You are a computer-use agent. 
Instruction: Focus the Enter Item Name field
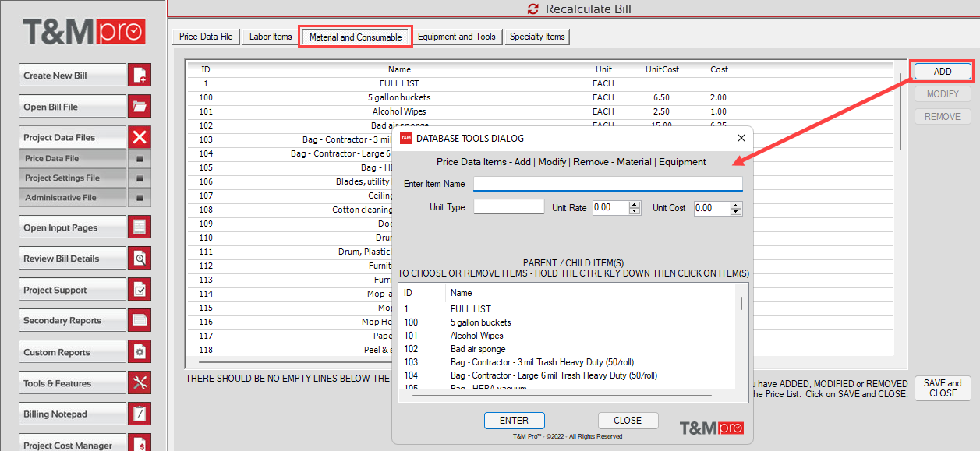coord(608,184)
